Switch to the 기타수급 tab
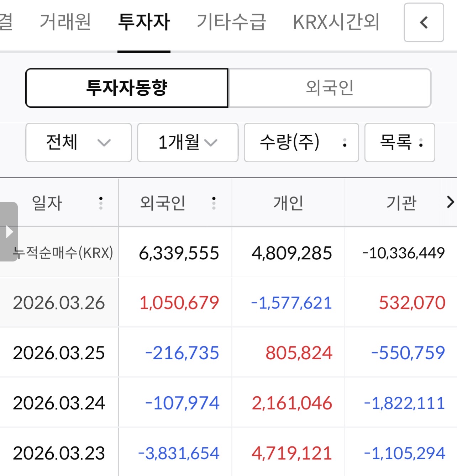 [x=231, y=22]
